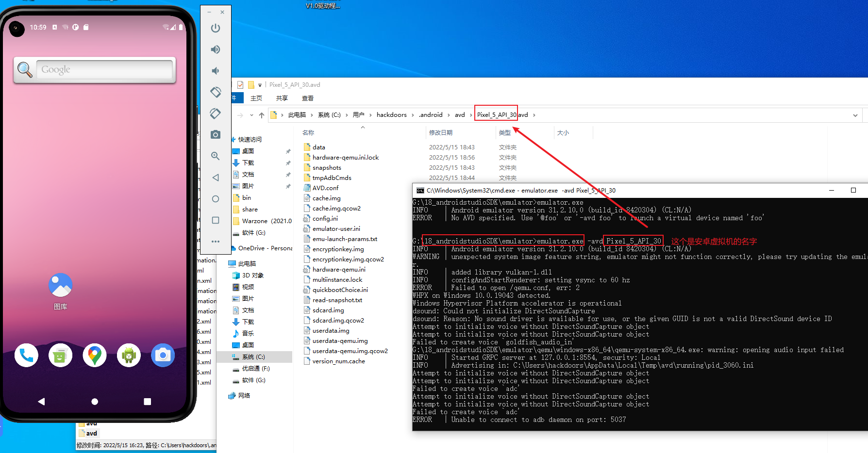Expand the address bar history dropdown

[x=855, y=115]
